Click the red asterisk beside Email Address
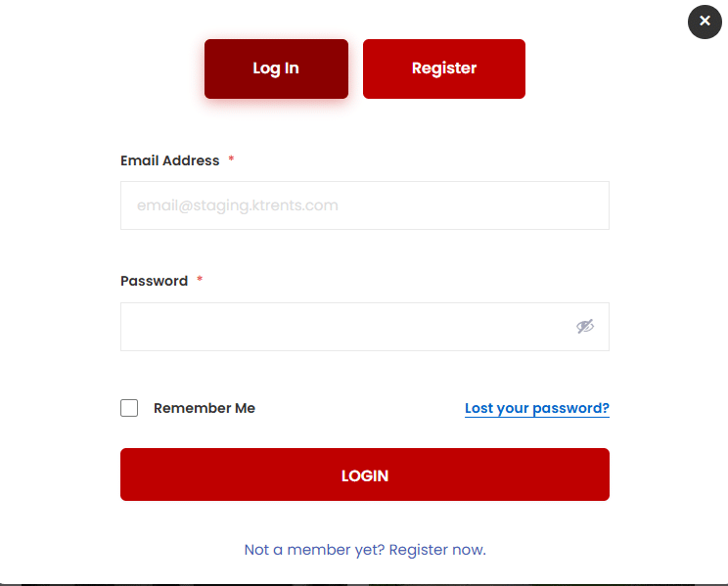The image size is (728, 586). click(x=231, y=159)
